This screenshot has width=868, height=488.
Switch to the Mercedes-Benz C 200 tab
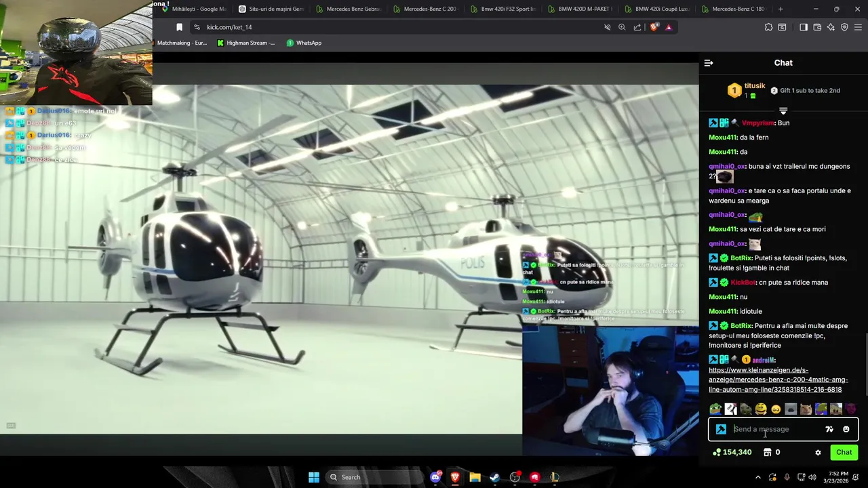[425, 9]
